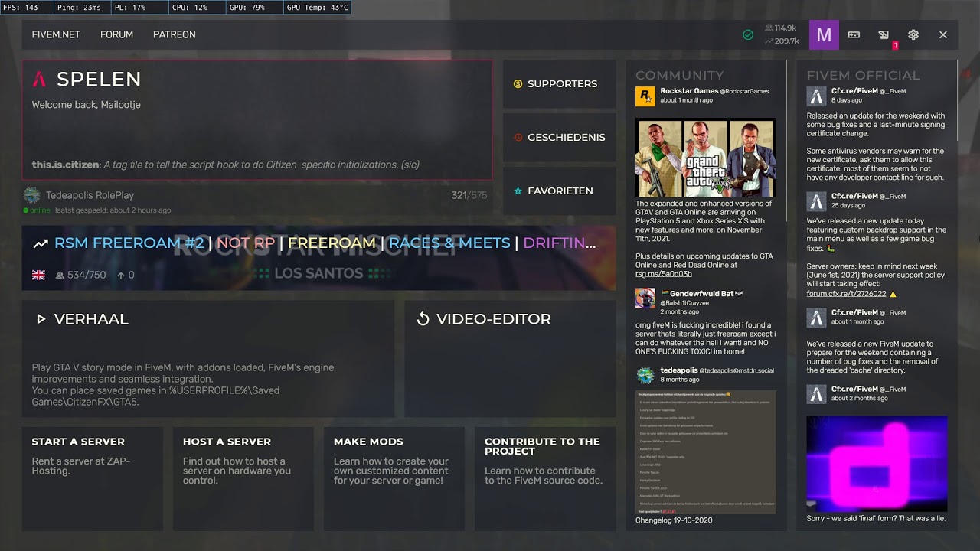Screen dimensions: 980x551
Task: Click the Tedeapolis RolePlay server icon
Action: (31, 195)
